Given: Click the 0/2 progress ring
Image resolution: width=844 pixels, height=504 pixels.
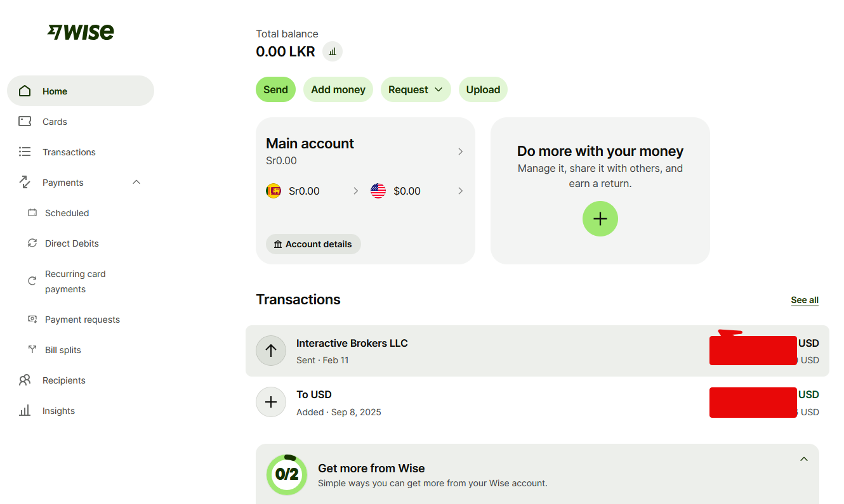Looking at the screenshot, I should coord(287,474).
